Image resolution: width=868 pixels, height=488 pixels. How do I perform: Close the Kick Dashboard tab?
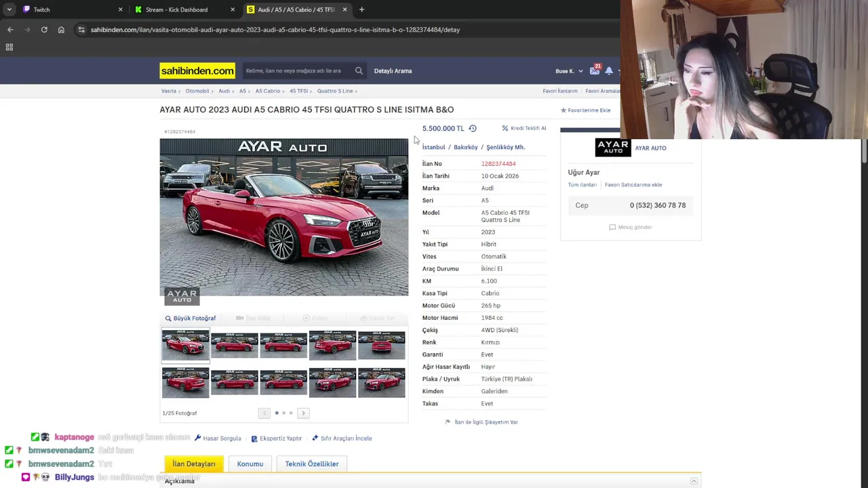coord(233,9)
